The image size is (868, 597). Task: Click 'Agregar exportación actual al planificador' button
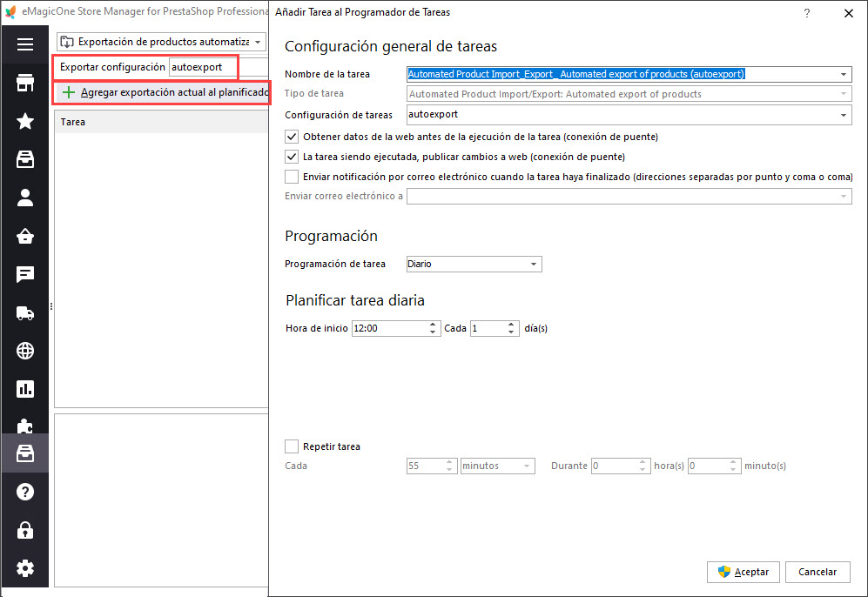[165, 92]
